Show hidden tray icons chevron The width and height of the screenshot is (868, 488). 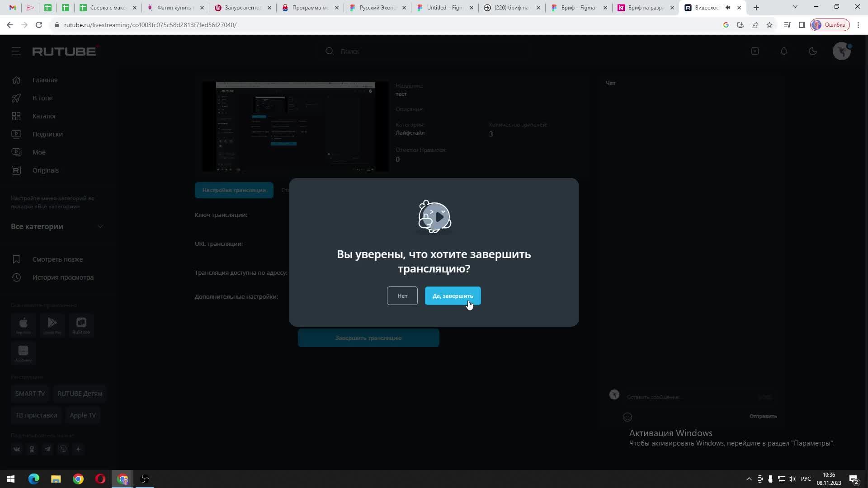coord(749,479)
